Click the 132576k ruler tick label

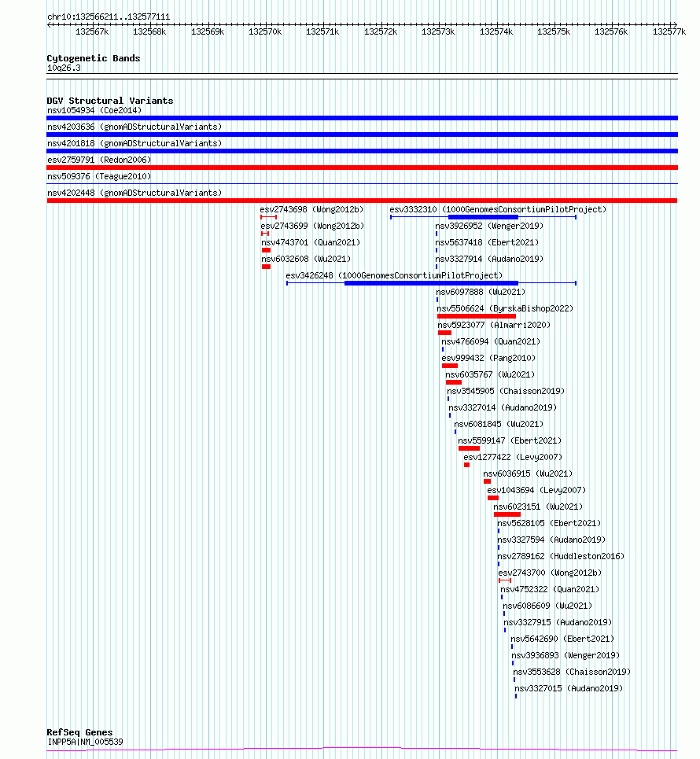click(611, 32)
